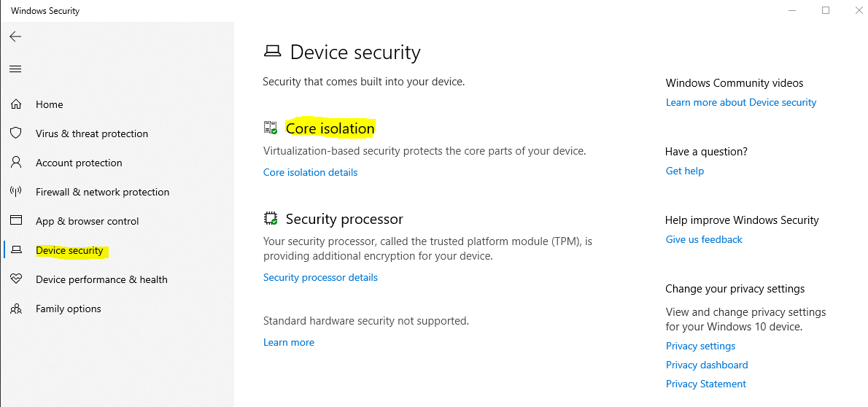The height and width of the screenshot is (407, 868).
Task: Click the Firewall & network antenna icon
Action: pyautogui.click(x=16, y=192)
